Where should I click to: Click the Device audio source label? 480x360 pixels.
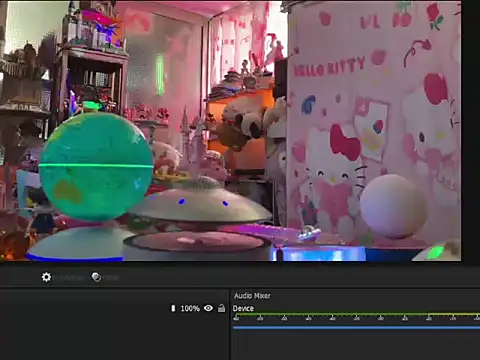click(x=243, y=309)
